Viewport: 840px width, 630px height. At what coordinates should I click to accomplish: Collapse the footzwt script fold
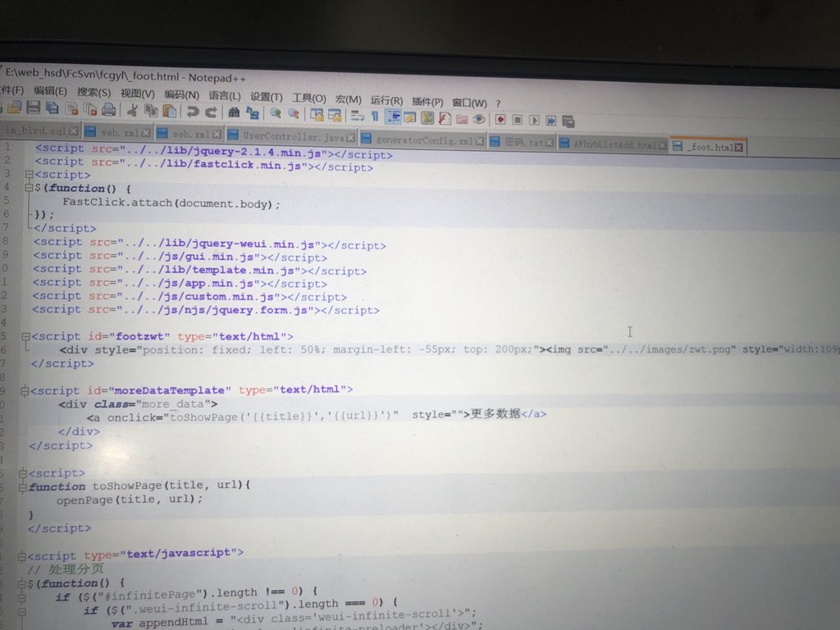25,336
